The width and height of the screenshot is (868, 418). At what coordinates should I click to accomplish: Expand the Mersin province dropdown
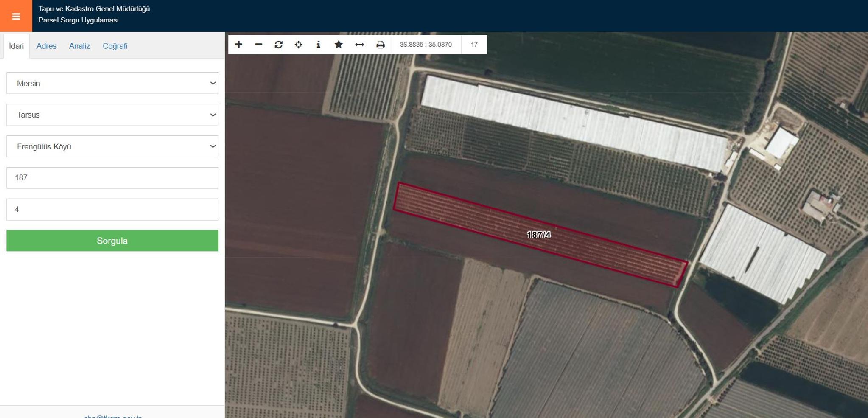(x=112, y=83)
